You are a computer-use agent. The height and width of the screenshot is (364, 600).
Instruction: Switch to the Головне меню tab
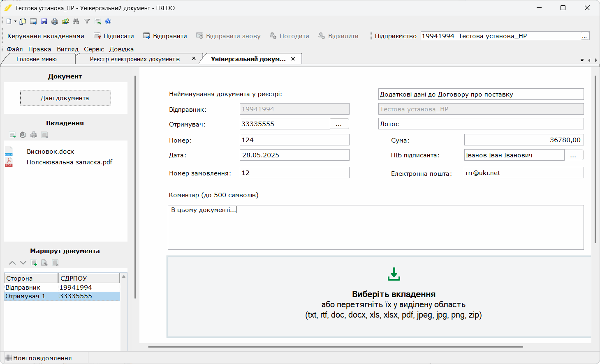[x=37, y=59]
